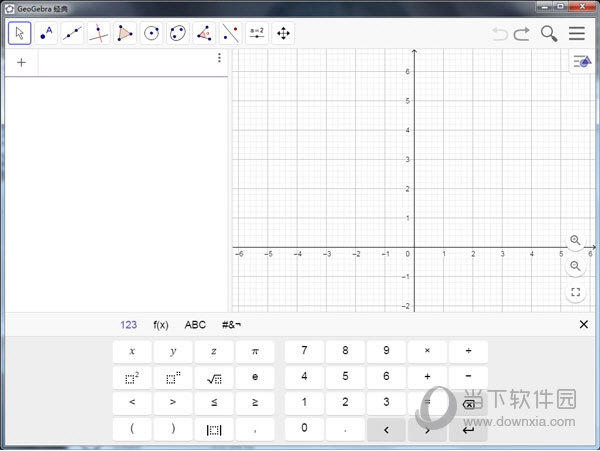Select the Move arrow tool

coord(20,33)
